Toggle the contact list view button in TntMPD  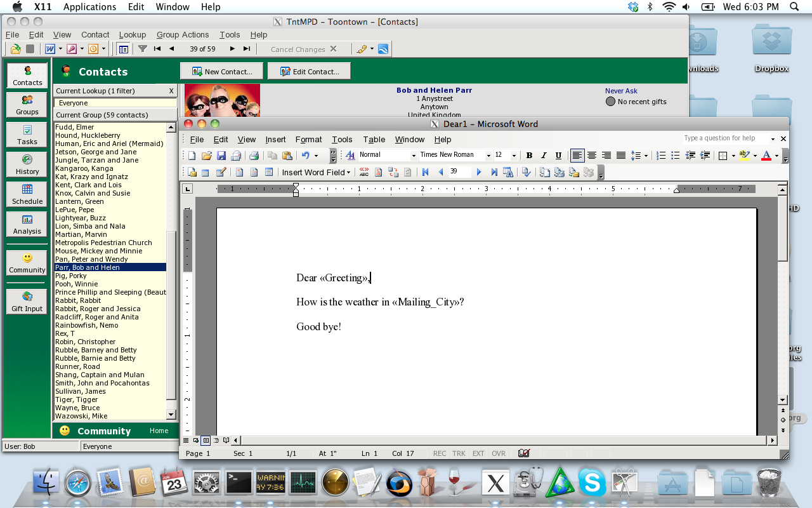[124, 49]
